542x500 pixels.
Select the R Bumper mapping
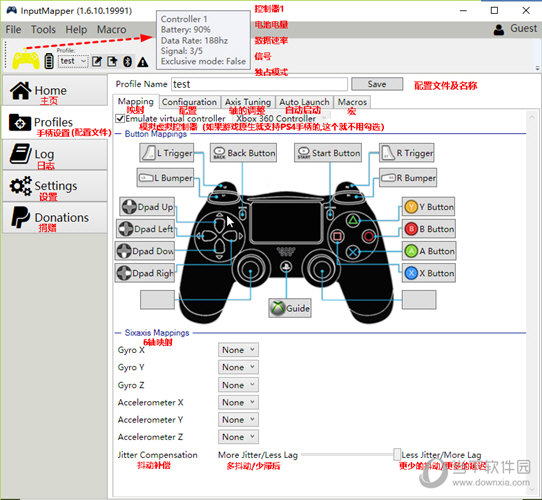(408, 178)
